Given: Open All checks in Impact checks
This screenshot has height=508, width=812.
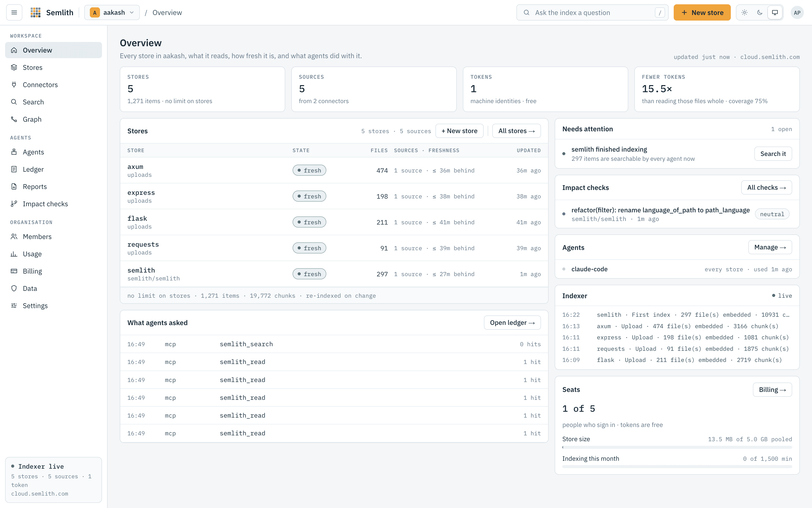Looking at the screenshot, I should click(x=766, y=187).
